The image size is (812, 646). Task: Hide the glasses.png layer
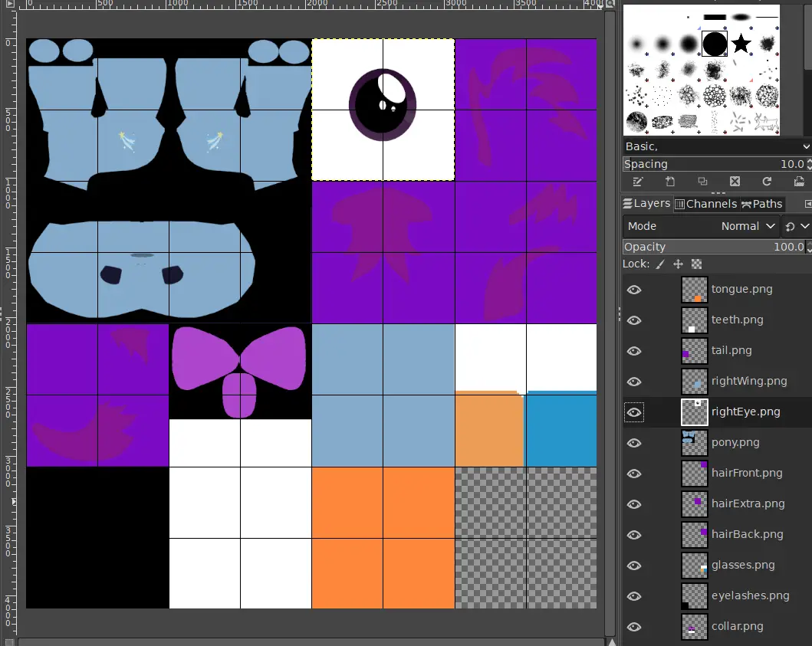pyautogui.click(x=634, y=566)
